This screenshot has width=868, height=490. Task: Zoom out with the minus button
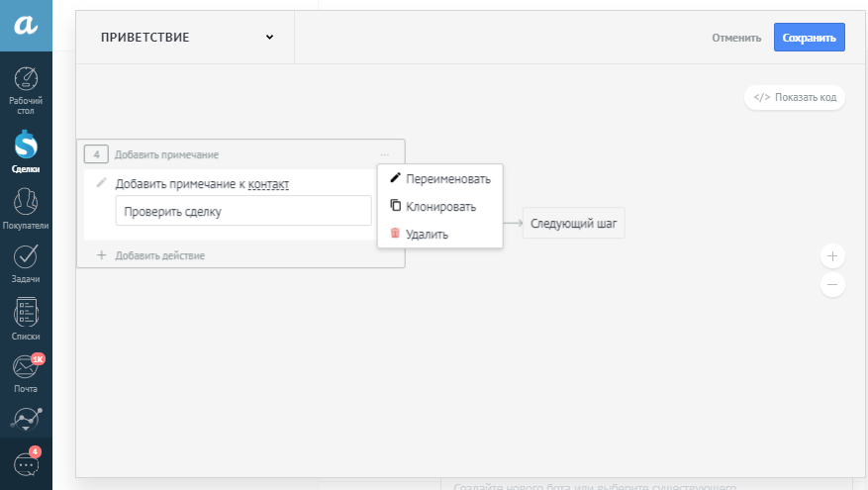pyautogui.click(x=832, y=285)
